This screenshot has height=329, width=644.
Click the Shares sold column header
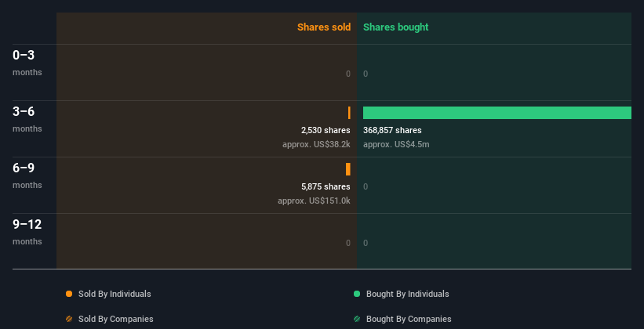coord(323,27)
